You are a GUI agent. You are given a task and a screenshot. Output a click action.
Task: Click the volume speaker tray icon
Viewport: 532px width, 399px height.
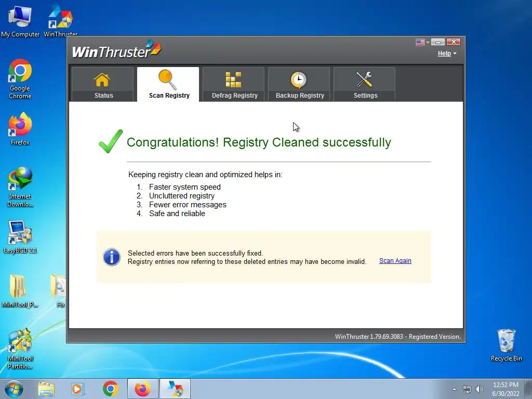click(480, 389)
